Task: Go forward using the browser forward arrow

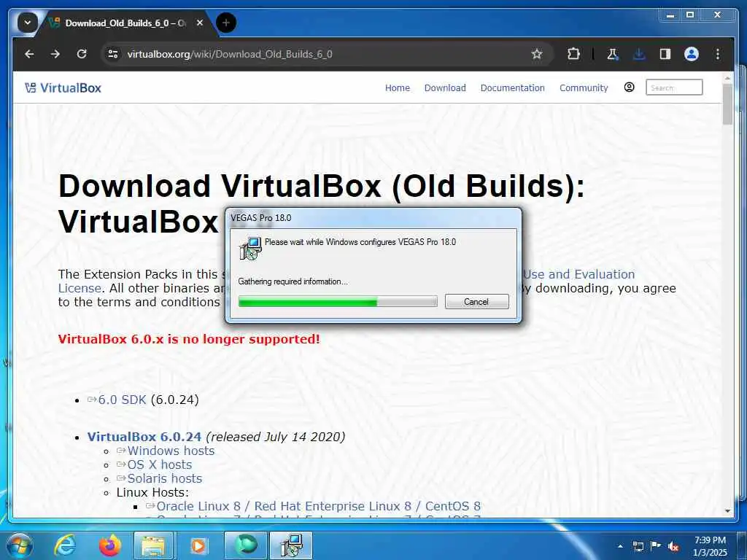Action: point(55,54)
